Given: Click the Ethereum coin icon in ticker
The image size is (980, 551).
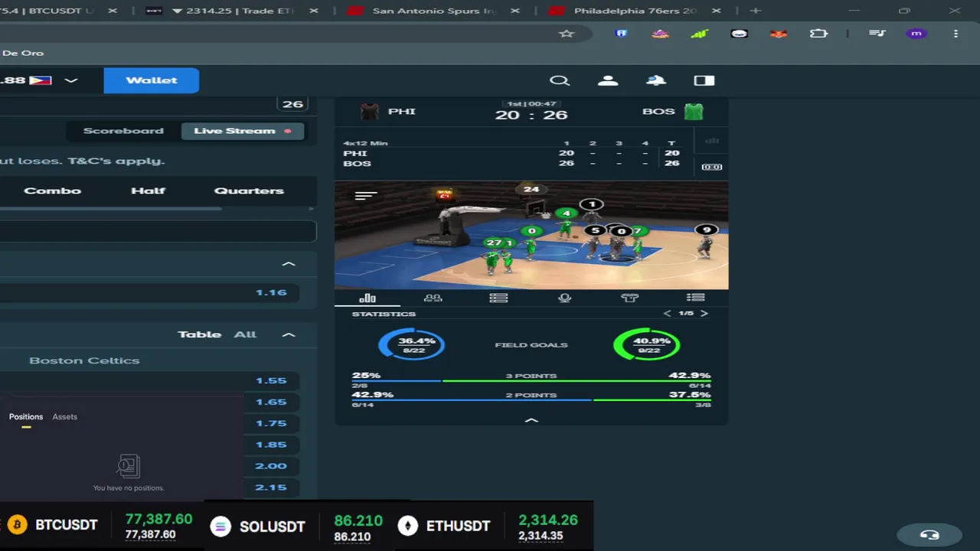Looking at the screenshot, I should pyautogui.click(x=408, y=526).
